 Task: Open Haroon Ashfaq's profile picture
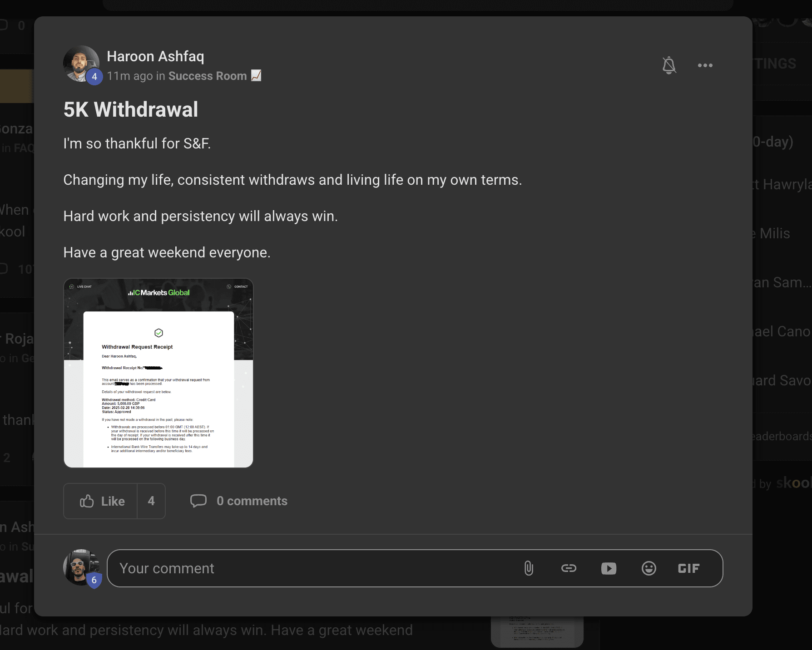coord(81,64)
